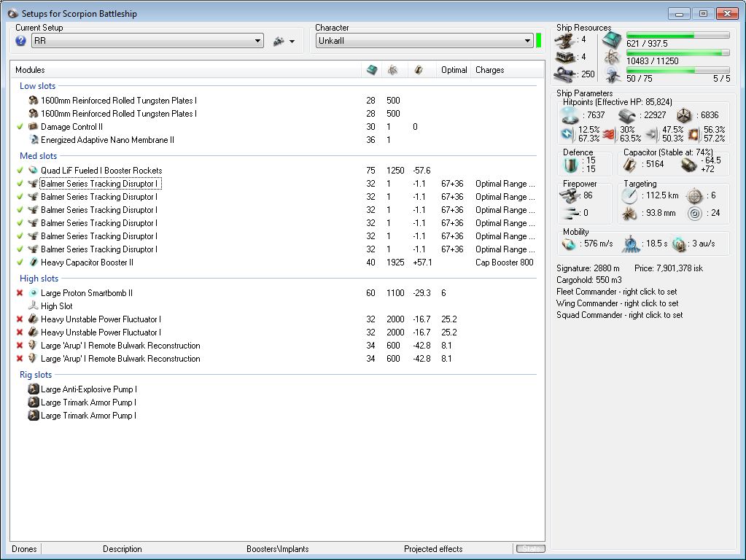746x560 pixels.
Task: Click Fleet Commander right click to set
Action: click(616, 292)
